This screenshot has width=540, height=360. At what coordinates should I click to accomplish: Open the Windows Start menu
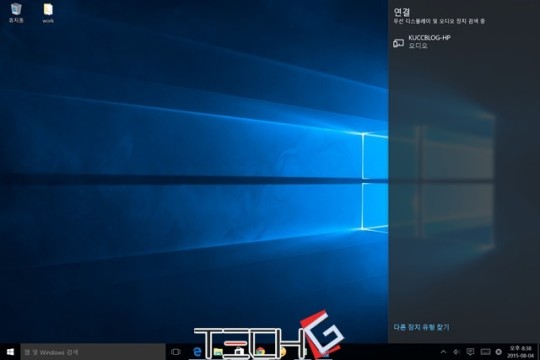(10, 352)
